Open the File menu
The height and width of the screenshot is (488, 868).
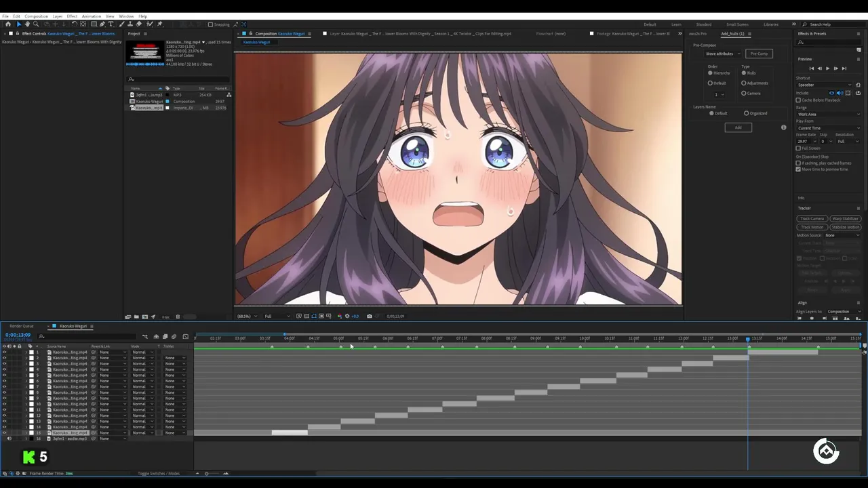tap(5, 16)
